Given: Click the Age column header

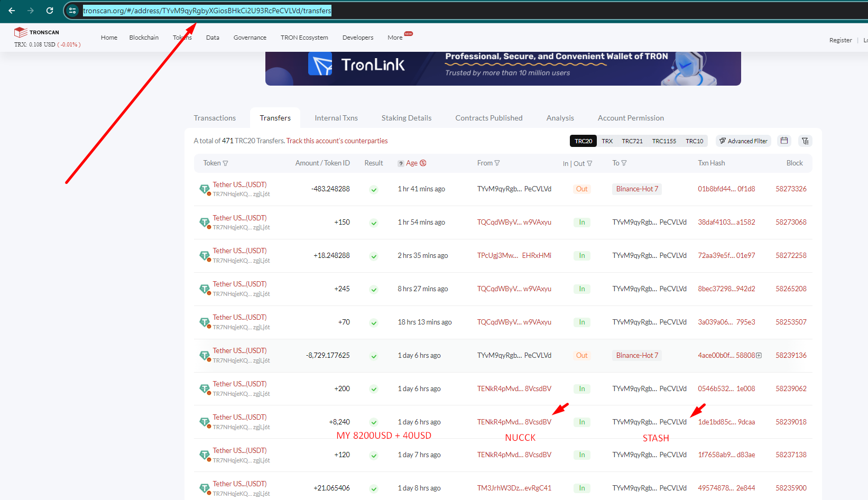Looking at the screenshot, I should pyautogui.click(x=412, y=163).
